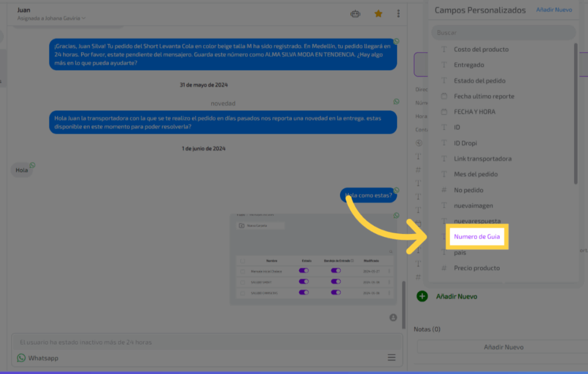Click the bot automation icon in chat header
The image size is (588, 374).
tap(355, 14)
